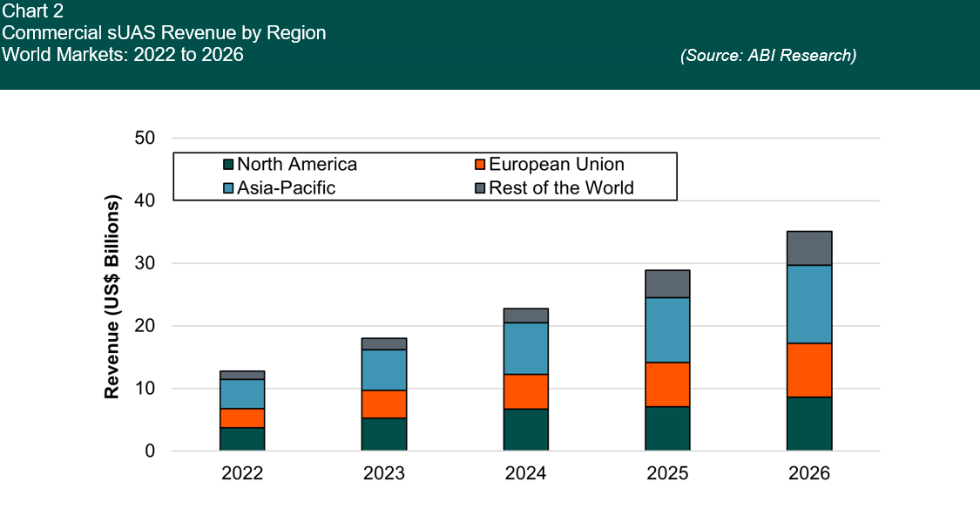This screenshot has height=509, width=980.
Task: Click the 2023 Asia-Pacific bar segment
Action: [384, 370]
